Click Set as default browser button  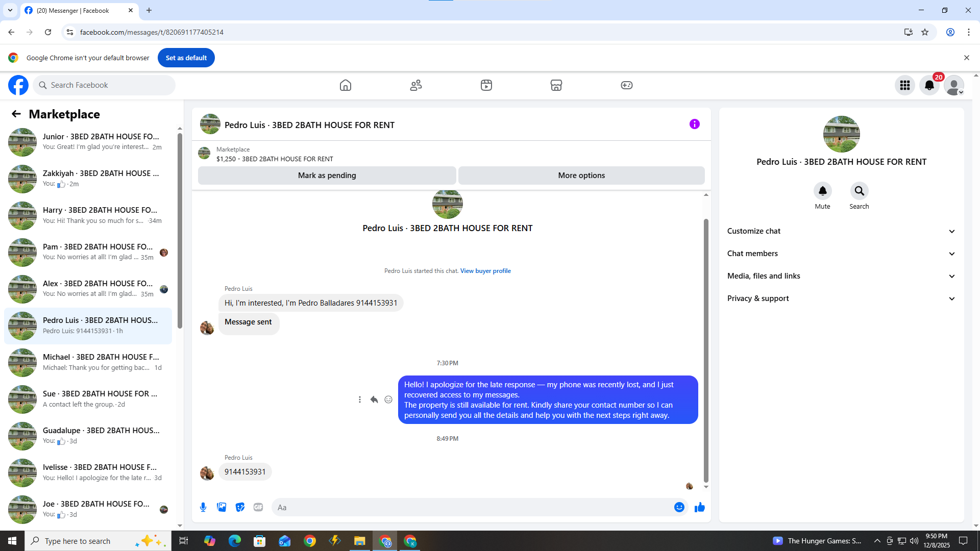pos(186,58)
